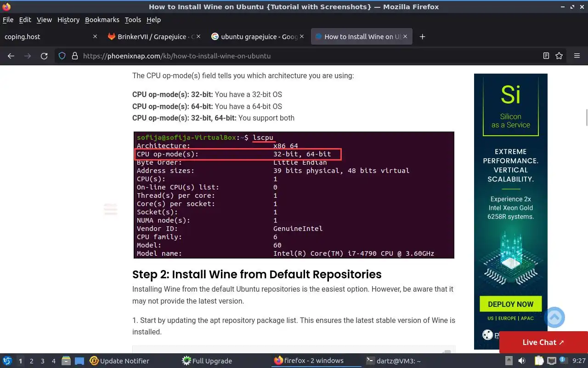Switch to the ubuntu grapejuice Google tab
The height and width of the screenshot is (368, 588).
258,37
